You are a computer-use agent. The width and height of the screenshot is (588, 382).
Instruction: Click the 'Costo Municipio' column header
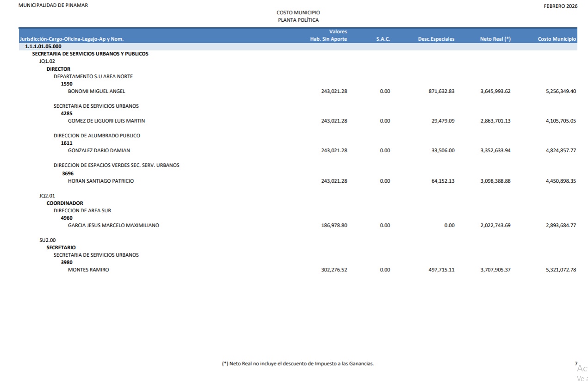coord(557,39)
